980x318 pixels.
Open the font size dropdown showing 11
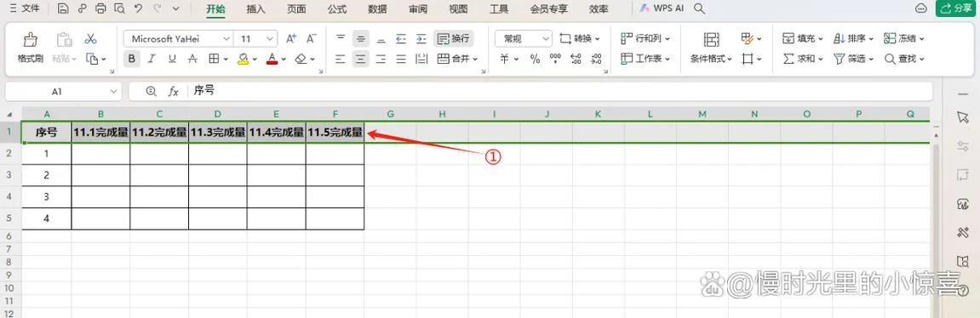[x=270, y=39]
